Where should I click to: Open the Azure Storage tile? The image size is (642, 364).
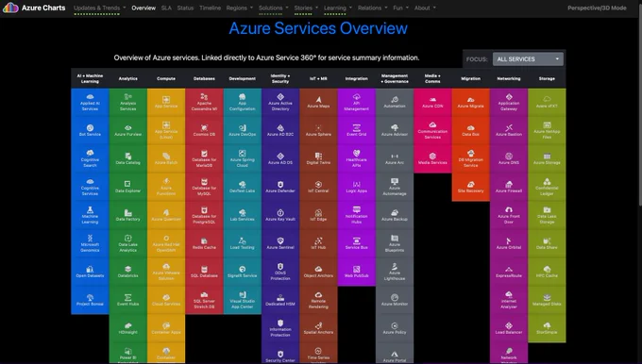[547, 158]
